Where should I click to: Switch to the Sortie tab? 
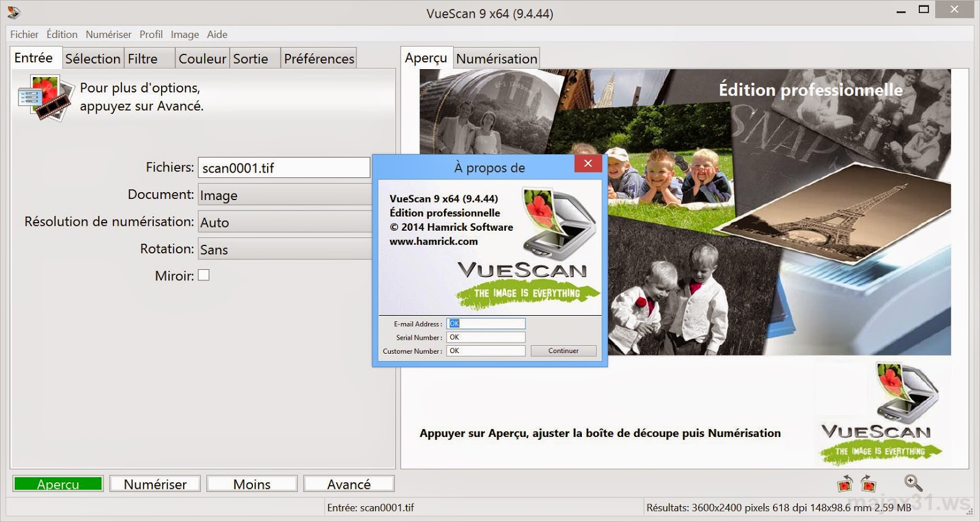coord(255,59)
